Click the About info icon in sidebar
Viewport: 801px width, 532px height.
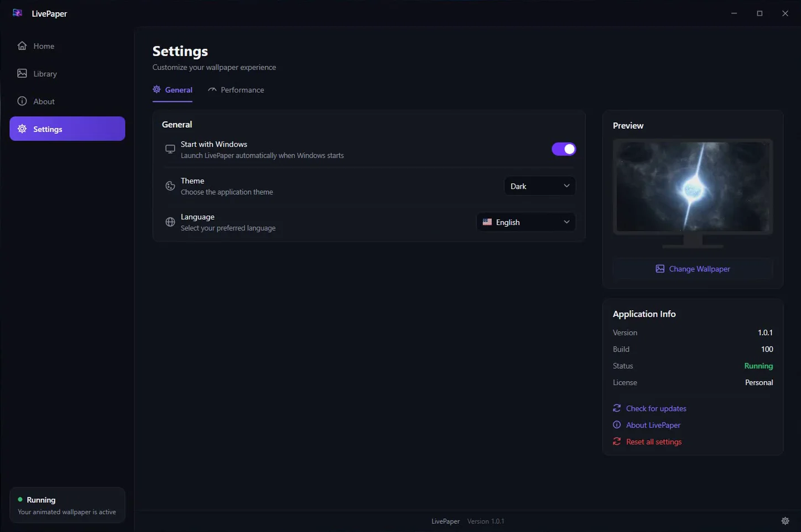point(22,101)
